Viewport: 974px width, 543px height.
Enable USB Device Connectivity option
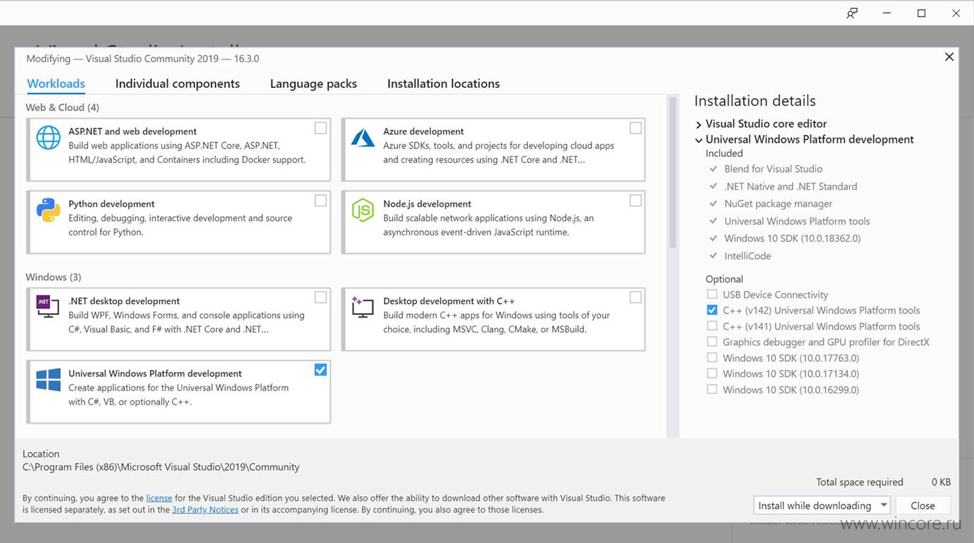712,294
